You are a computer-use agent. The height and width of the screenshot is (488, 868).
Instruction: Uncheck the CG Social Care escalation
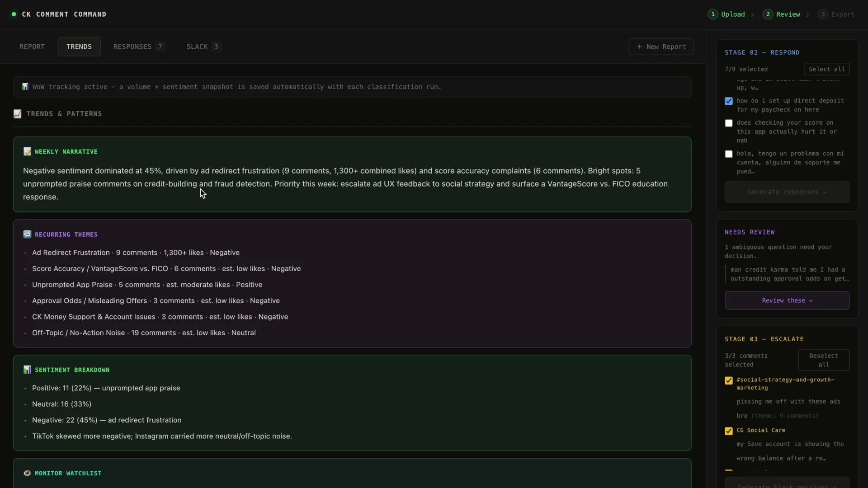coord(729,431)
